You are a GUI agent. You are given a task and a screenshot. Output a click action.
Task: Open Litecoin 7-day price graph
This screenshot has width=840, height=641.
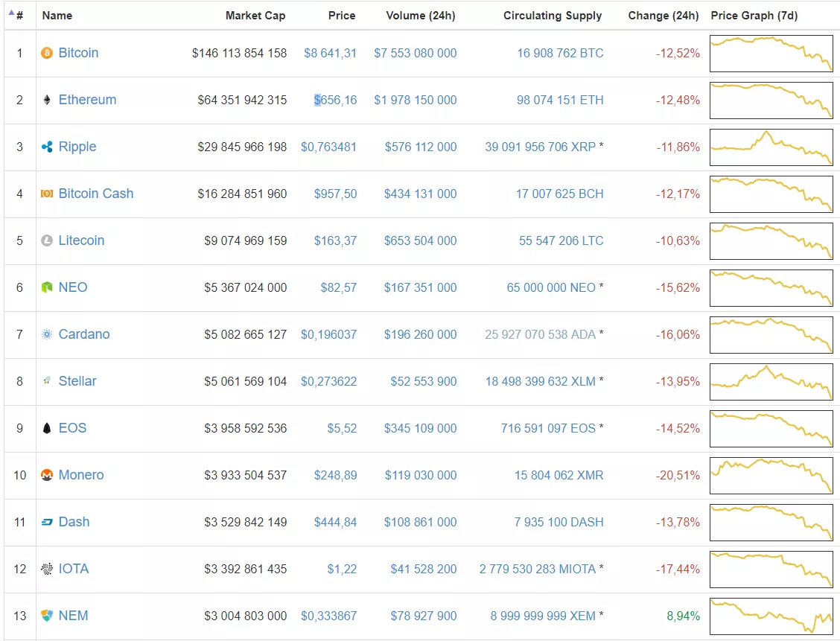pyautogui.click(x=771, y=241)
